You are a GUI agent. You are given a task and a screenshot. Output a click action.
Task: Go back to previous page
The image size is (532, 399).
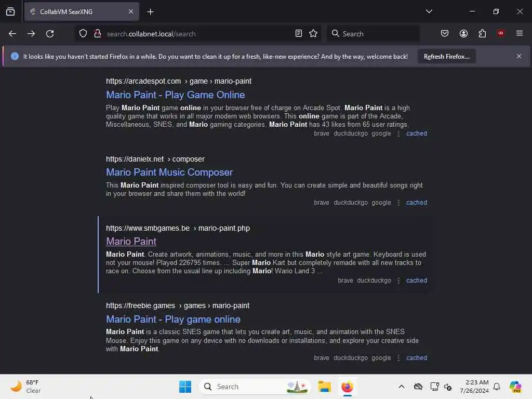[x=12, y=34]
